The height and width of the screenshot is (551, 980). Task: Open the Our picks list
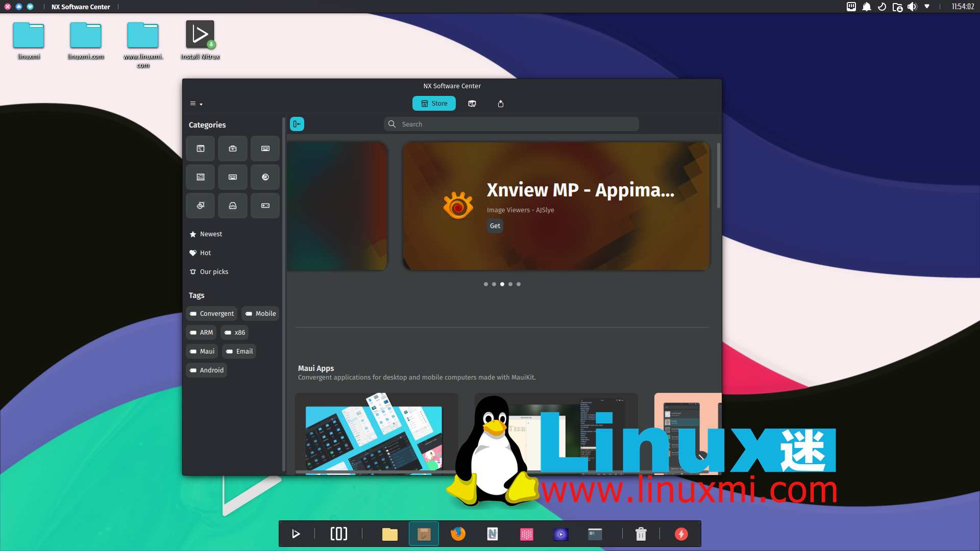(233, 272)
